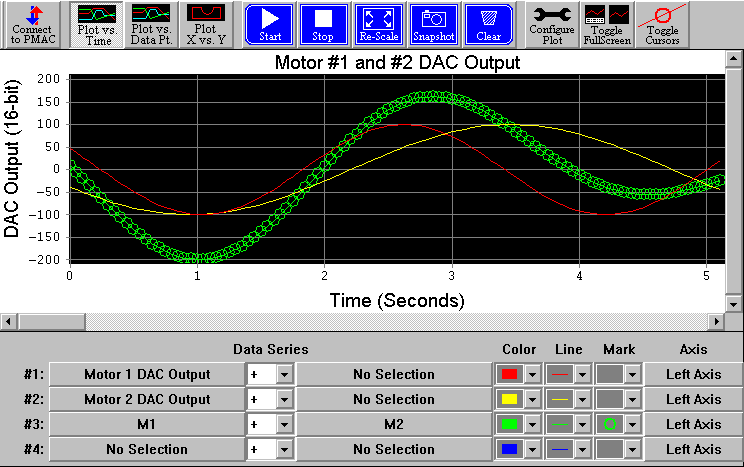Click the right arrow of the horizontal scrollbar
744x467 pixels.
click(716, 321)
